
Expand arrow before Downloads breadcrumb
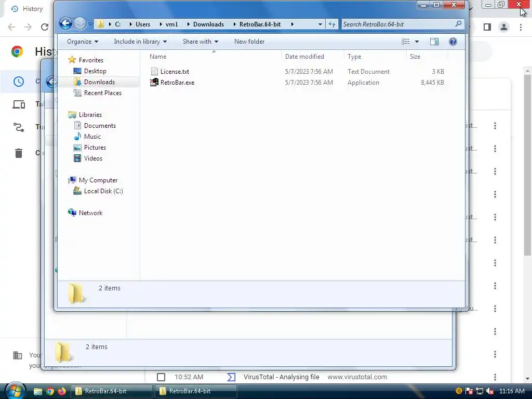point(188,24)
